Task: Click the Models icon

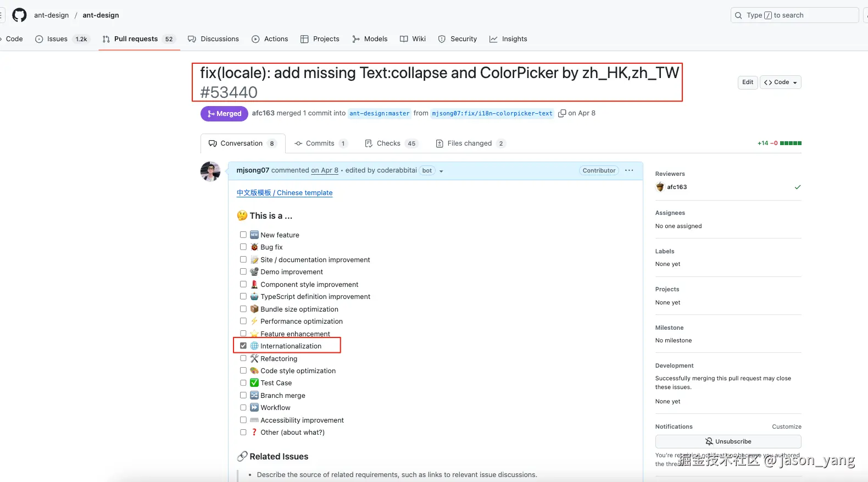Action: coord(356,39)
